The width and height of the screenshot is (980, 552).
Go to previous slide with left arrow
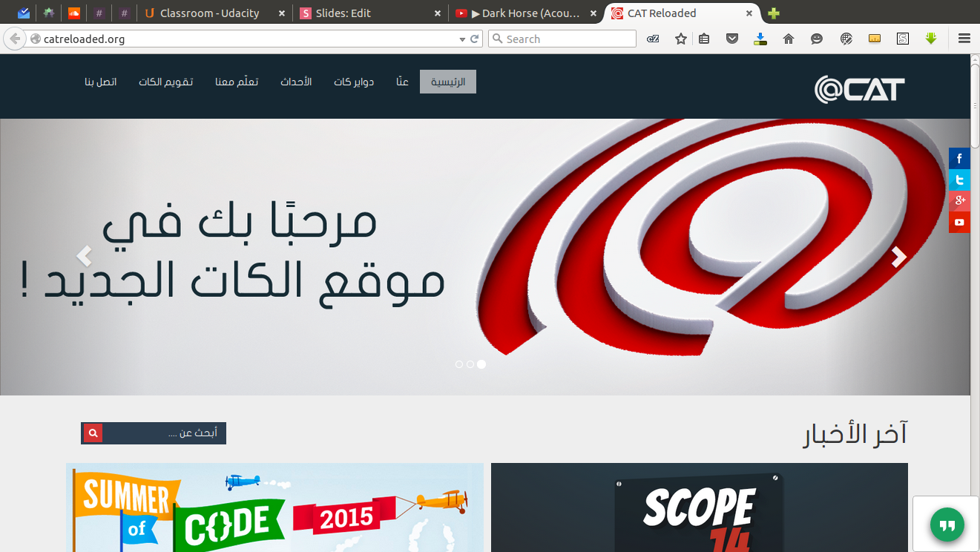coord(84,257)
